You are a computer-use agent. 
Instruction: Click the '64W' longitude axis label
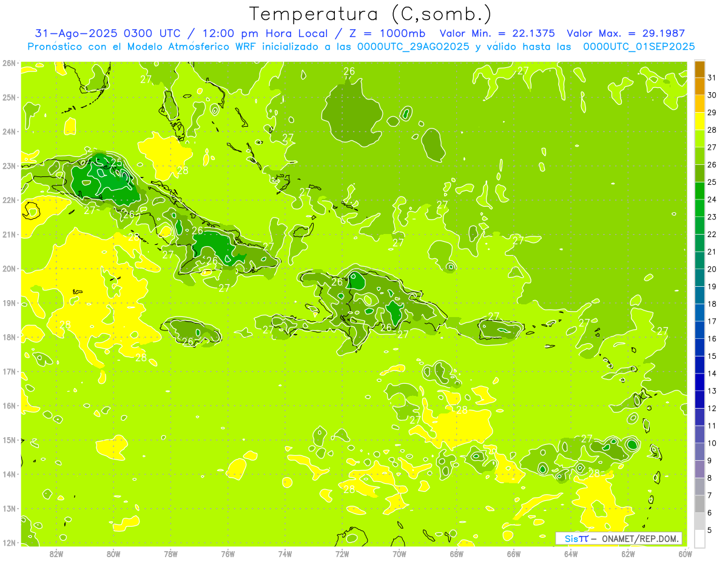571,554
